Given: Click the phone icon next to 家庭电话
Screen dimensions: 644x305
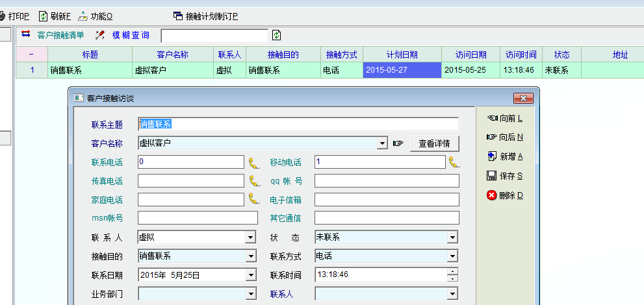Looking at the screenshot, I should (x=254, y=199).
